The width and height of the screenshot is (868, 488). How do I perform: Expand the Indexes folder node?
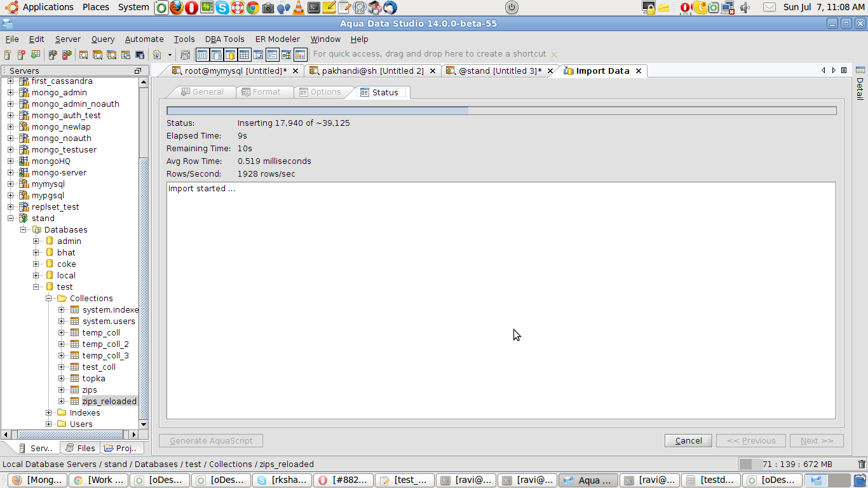[x=48, y=413]
